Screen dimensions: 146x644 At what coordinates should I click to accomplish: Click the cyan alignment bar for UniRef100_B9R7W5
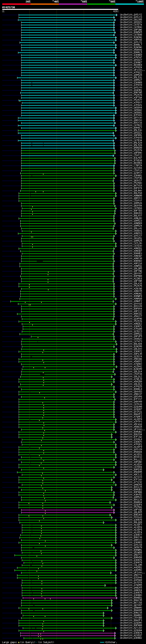click(68, 93)
